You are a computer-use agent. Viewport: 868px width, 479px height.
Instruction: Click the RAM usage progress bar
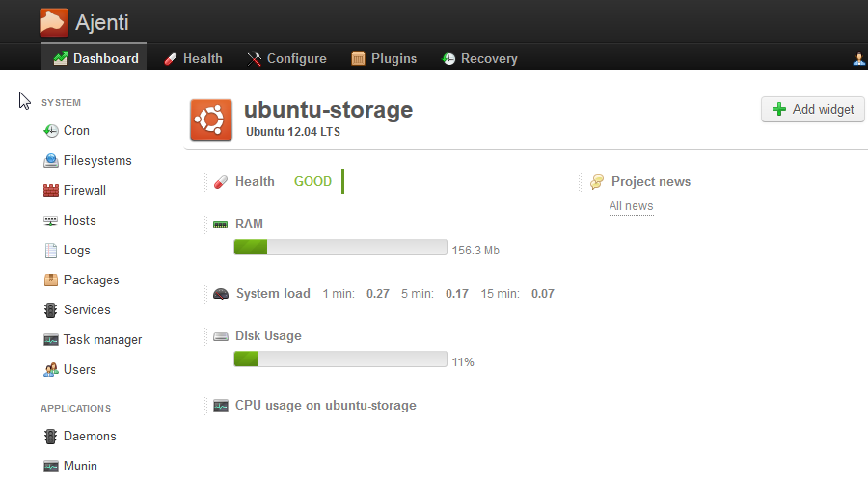[x=340, y=247]
